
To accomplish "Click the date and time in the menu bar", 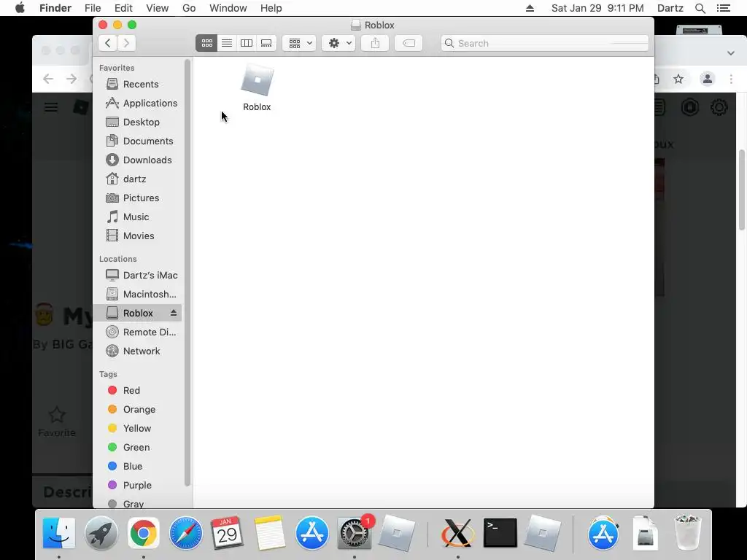I will point(597,8).
